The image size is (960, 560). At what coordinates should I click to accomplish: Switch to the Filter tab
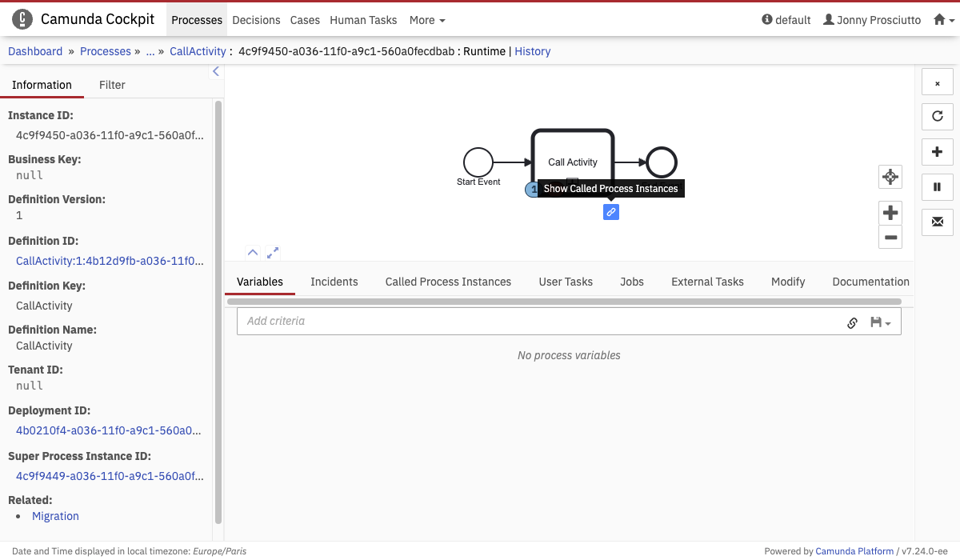click(x=112, y=85)
